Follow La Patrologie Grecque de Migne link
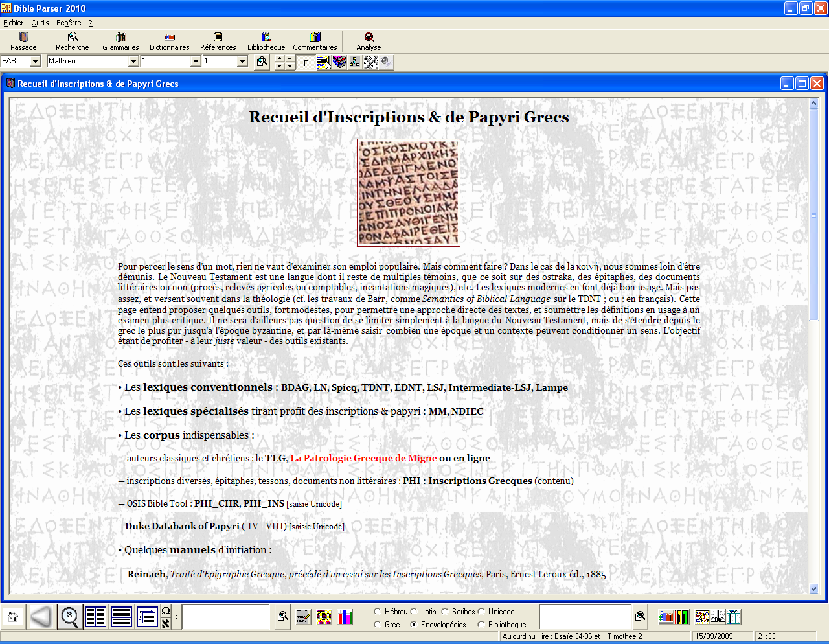The width and height of the screenshot is (829, 644). pos(363,458)
